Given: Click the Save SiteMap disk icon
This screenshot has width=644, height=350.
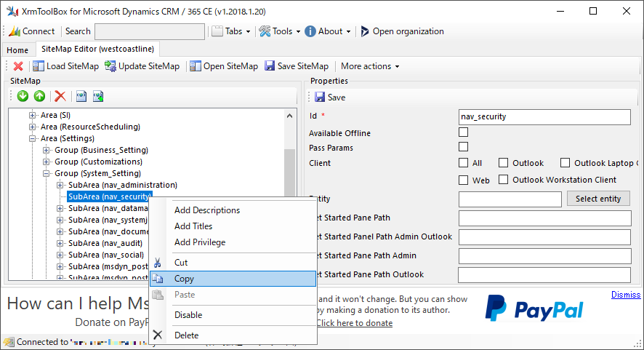Looking at the screenshot, I should 270,66.
